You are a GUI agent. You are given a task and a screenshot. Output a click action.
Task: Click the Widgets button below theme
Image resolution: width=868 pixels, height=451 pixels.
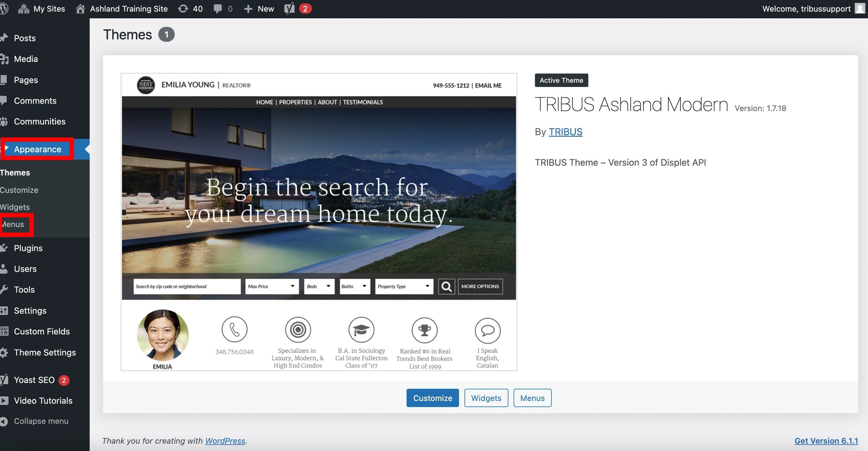pos(486,398)
